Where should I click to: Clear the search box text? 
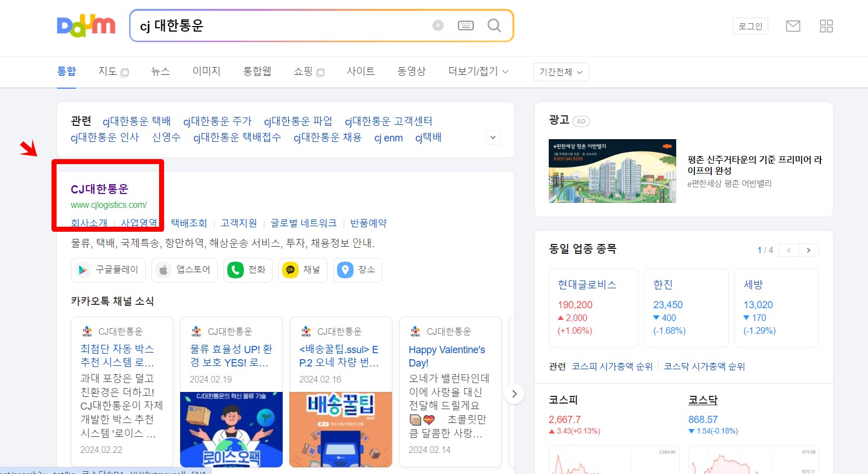438,26
